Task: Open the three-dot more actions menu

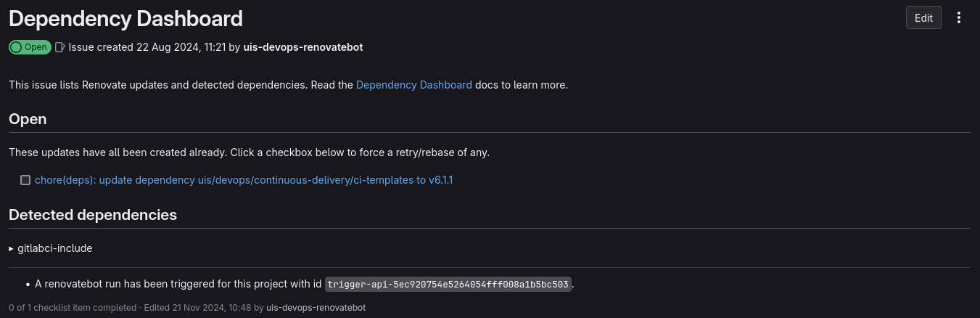Action: 959,18
